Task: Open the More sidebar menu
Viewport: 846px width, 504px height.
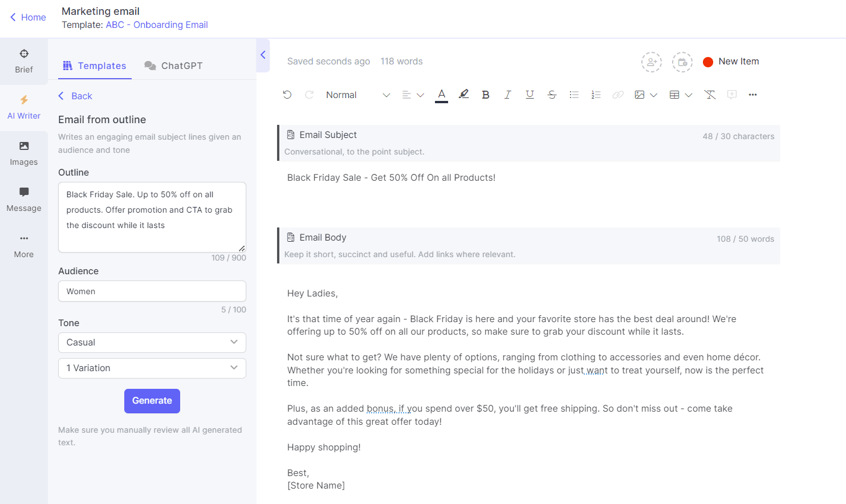Action: [x=24, y=246]
